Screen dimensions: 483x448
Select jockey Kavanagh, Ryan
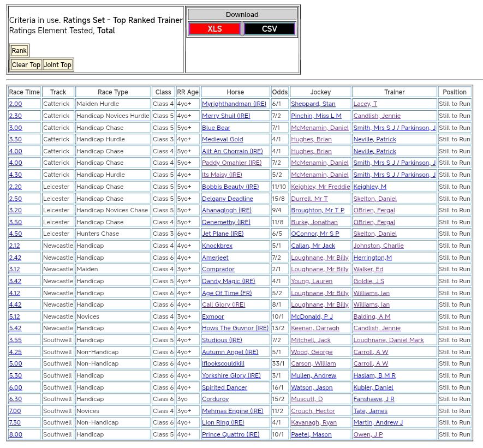click(313, 422)
